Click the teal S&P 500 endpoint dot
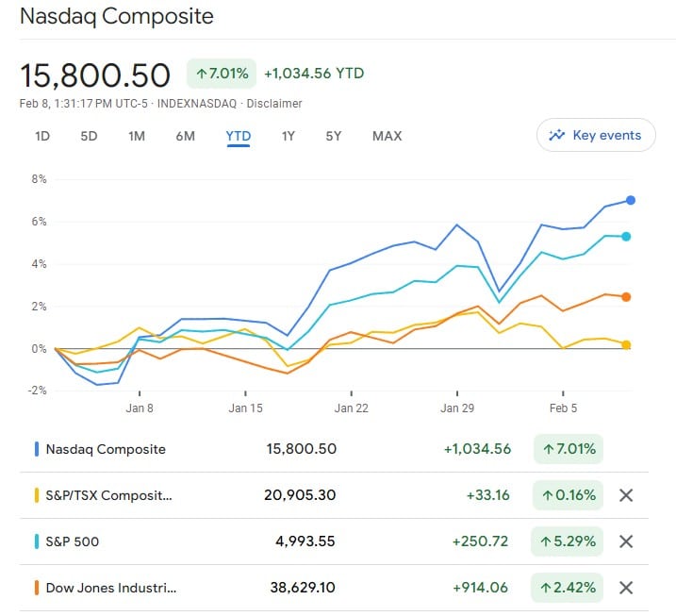This screenshot has height=616, width=676. [x=626, y=237]
